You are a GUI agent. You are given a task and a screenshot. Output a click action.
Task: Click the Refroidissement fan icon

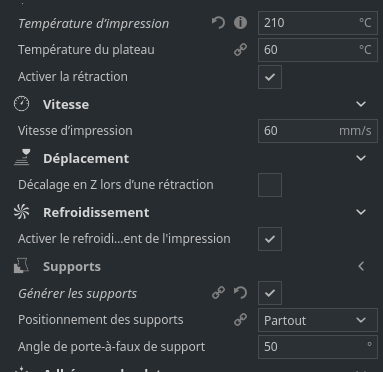(x=22, y=212)
